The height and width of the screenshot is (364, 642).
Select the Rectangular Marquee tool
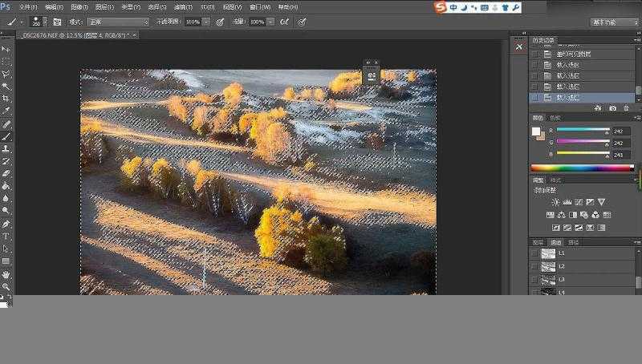tap(6, 62)
